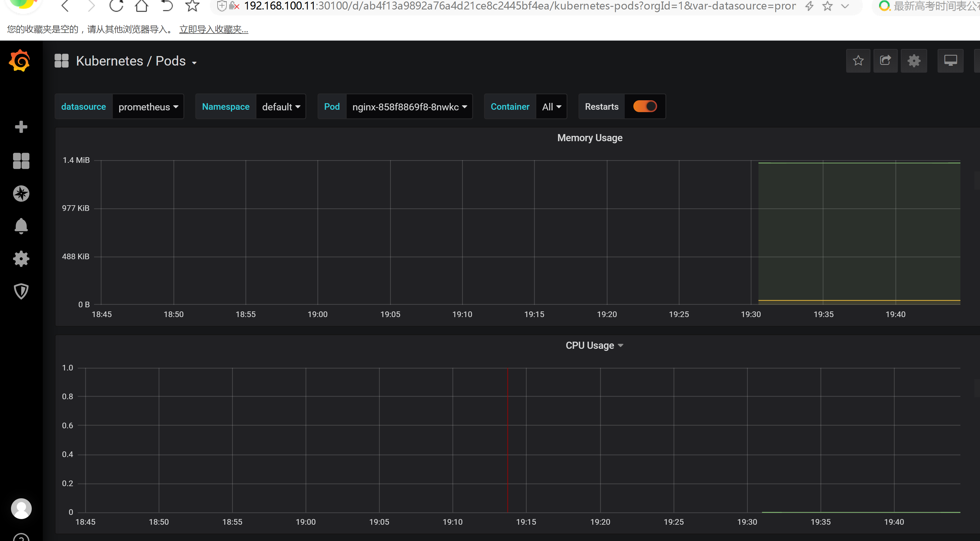
Task: Reload the page with the refresh icon
Action: [x=116, y=5]
